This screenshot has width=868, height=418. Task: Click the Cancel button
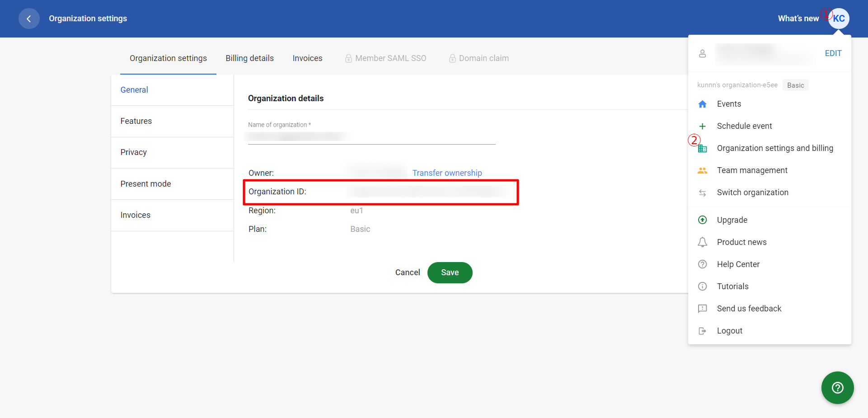408,272
